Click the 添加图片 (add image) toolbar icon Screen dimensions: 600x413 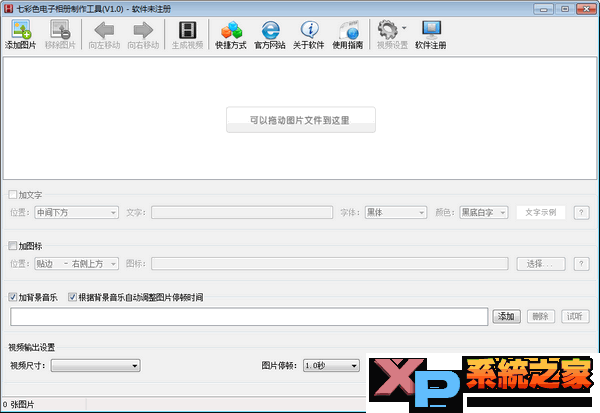coord(21,29)
